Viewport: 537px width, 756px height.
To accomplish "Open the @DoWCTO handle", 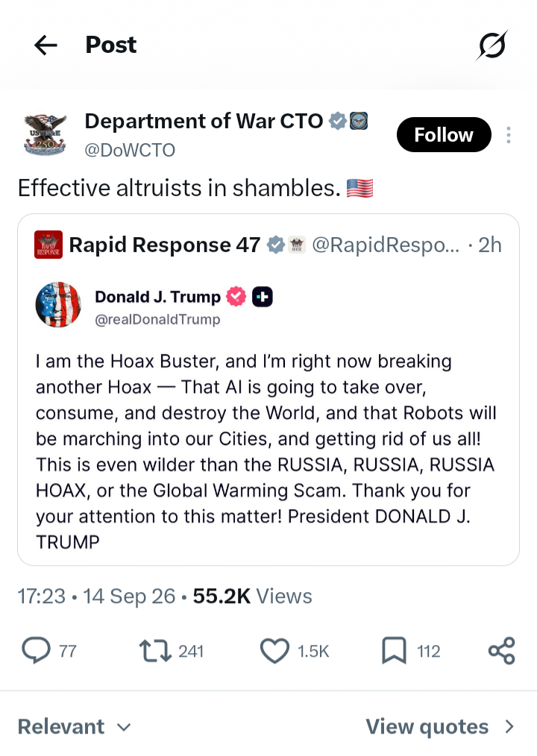I will click(130, 151).
